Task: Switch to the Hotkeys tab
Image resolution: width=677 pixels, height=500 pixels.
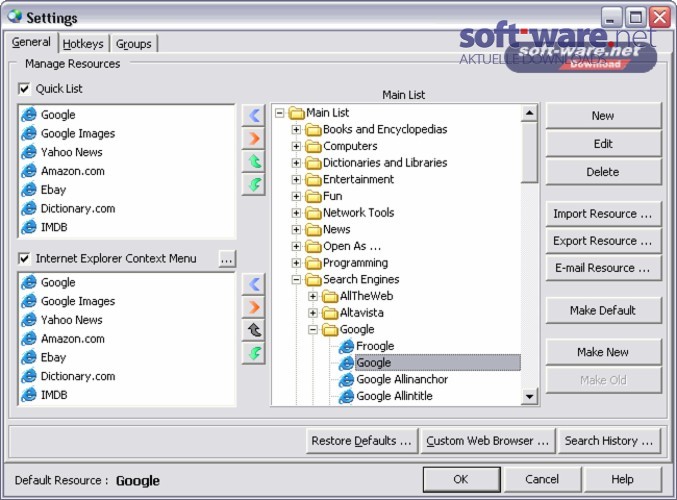Action: [83, 44]
